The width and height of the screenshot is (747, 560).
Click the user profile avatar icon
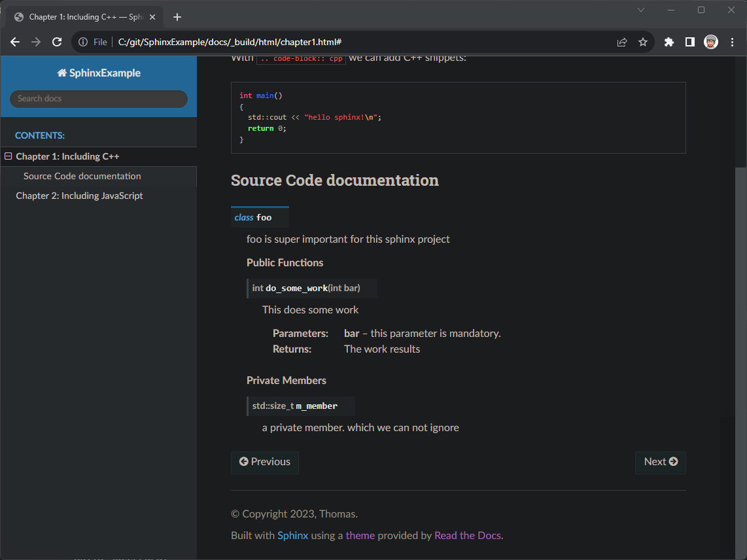tap(710, 41)
